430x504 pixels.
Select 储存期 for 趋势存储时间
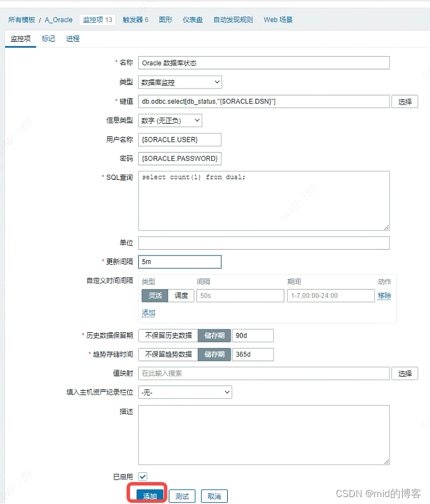pyautogui.click(x=214, y=354)
